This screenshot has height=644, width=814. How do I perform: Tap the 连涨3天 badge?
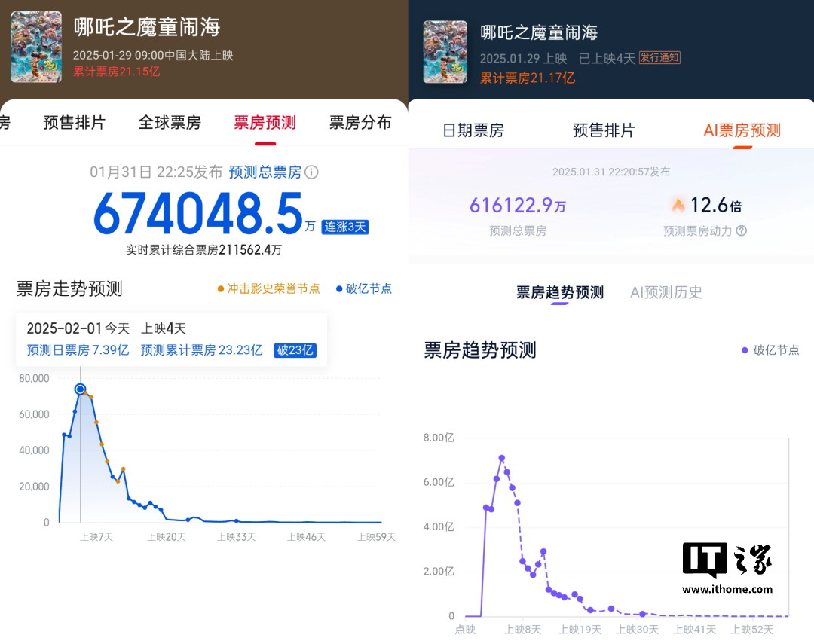point(345,227)
